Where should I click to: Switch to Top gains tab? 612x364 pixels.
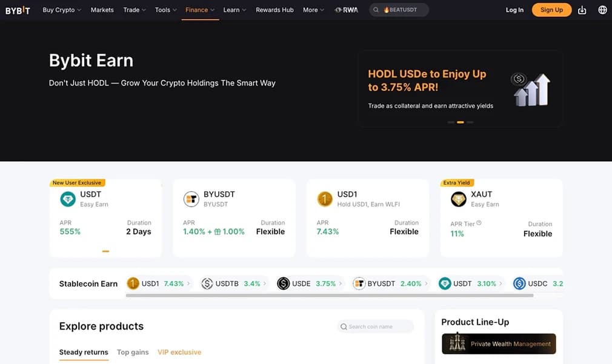133,352
